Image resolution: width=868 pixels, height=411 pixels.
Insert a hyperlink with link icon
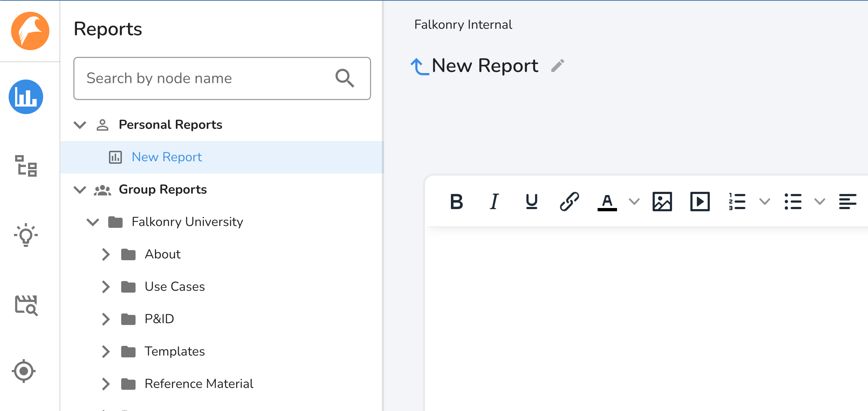pyautogui.click(x=570, y=202)
